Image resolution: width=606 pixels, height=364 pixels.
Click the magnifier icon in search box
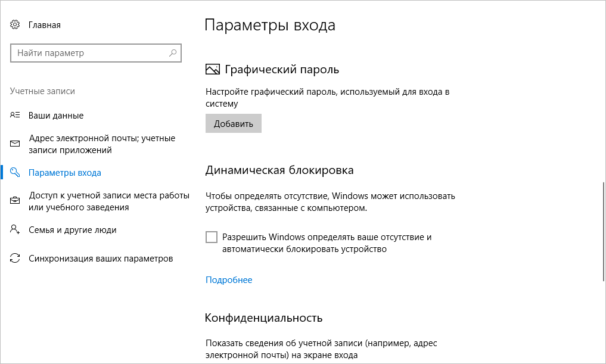tap(173, 53)
